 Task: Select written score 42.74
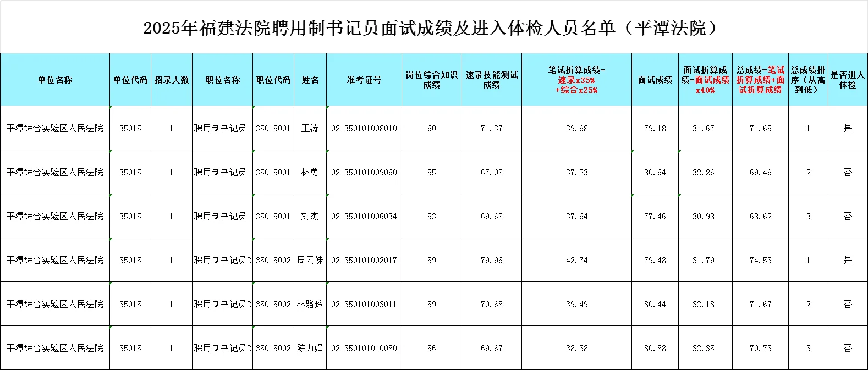576,260
